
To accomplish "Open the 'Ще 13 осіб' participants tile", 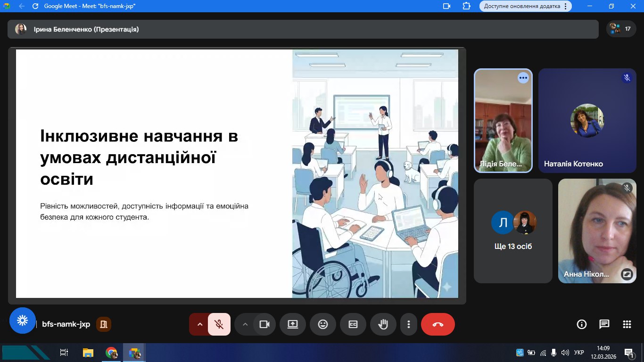I will point(513,231).
